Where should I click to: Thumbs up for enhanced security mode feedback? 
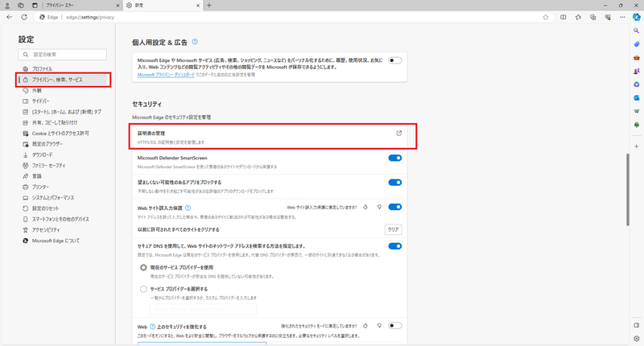[365, 326]
